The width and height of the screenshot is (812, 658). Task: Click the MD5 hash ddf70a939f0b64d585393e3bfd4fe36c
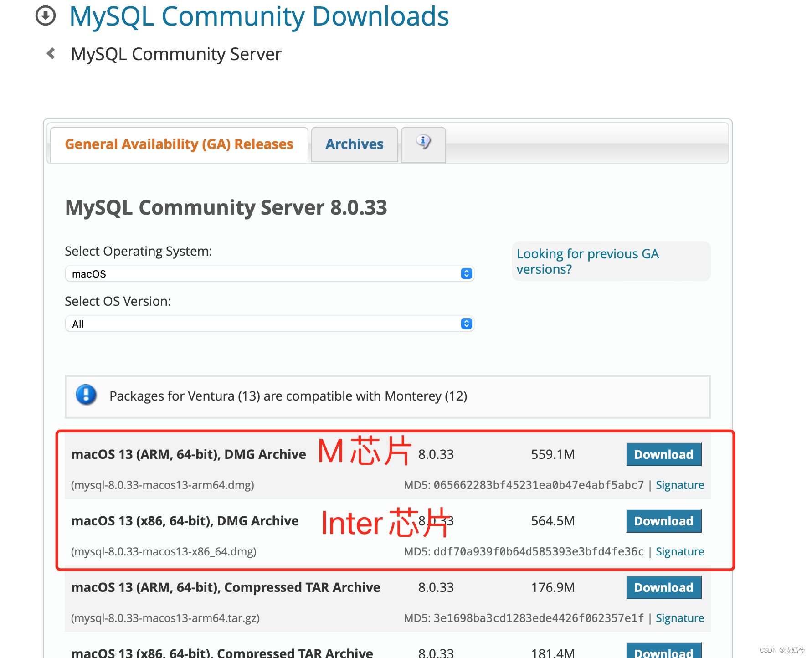point(539,551)
